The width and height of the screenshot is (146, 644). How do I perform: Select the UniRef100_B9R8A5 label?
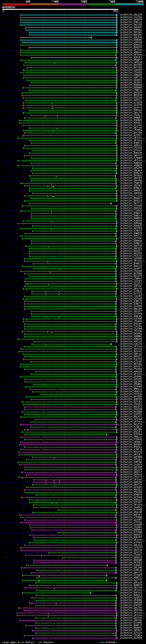(x=131, y=40)
